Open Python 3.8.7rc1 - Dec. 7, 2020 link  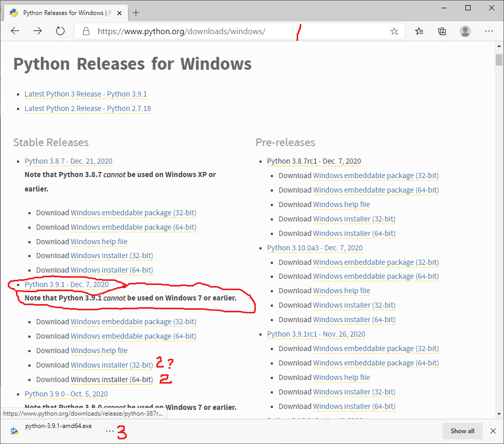coord(314,161)
